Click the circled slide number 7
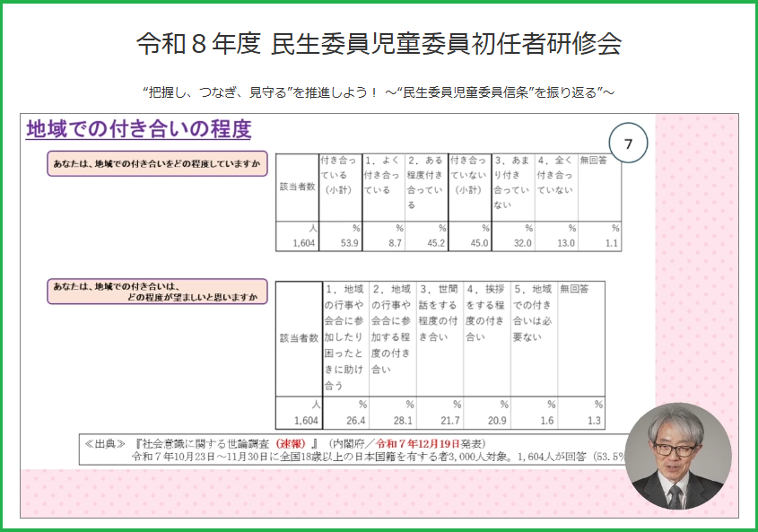Viewport: 758px width, 532px height. [x=628, y=144]
